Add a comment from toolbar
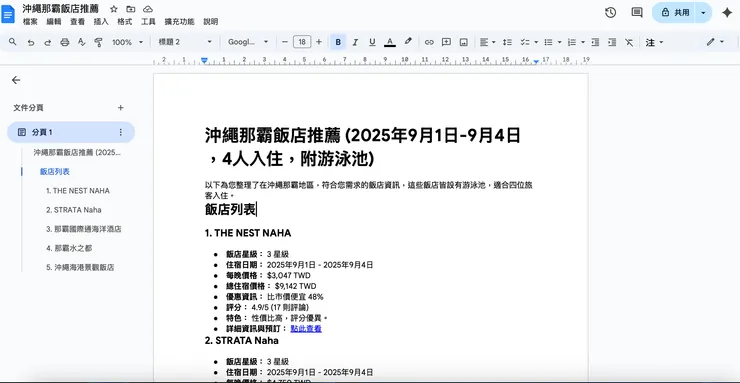The height and width of the screenshot is (383, 740). tap(446, 42)
